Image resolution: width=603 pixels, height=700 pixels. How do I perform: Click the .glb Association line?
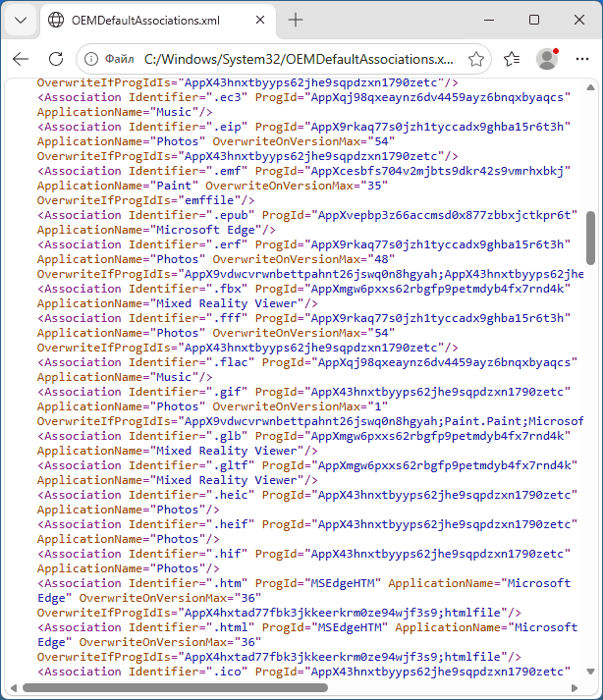point(303,436)
